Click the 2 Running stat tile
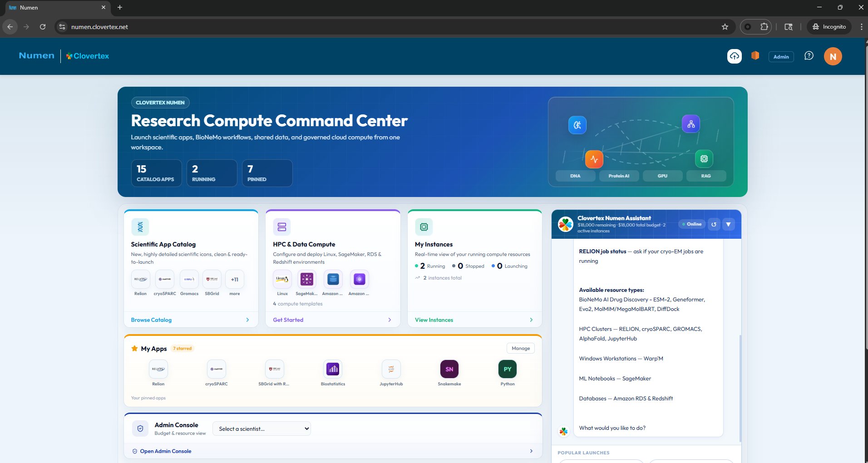The width and height of the screenshot is (868, 463). (x=212, y=173)
